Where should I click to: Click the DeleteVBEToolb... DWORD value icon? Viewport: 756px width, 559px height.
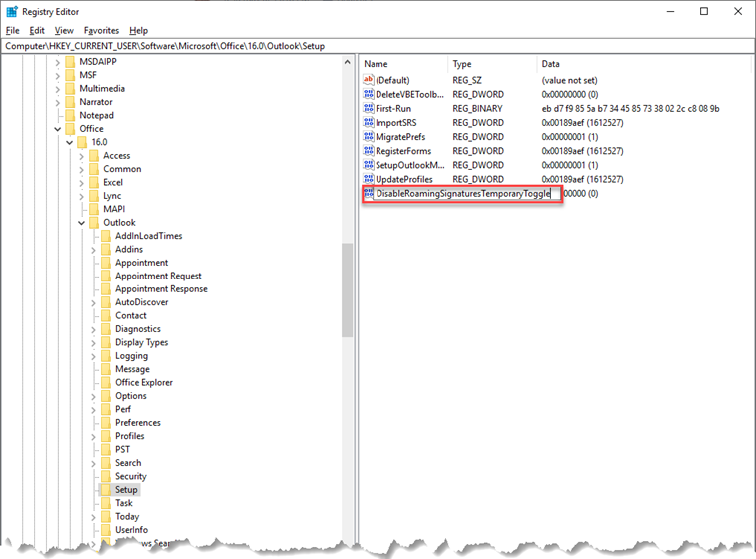[x=369, y=94]
